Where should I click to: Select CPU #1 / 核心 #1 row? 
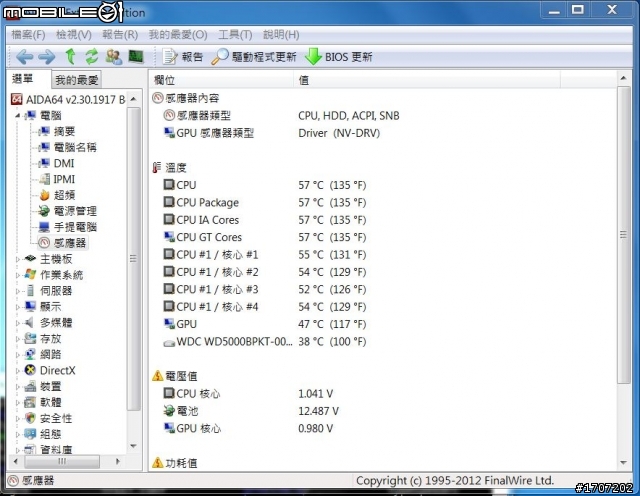tap(265, 255)
